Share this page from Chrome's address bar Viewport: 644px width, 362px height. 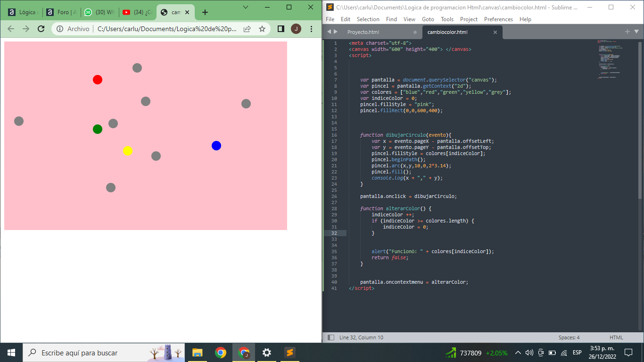point(247,29)
